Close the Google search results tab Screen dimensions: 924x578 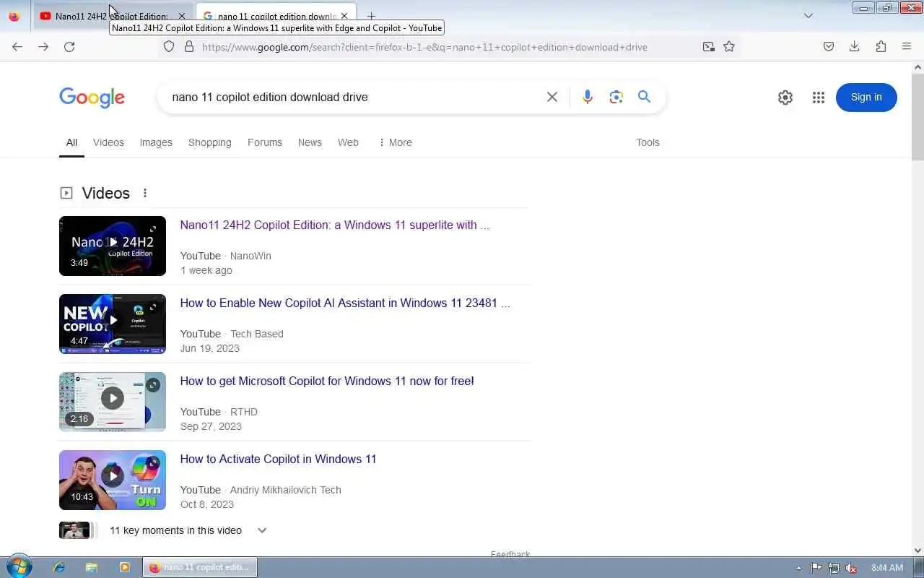344,16
